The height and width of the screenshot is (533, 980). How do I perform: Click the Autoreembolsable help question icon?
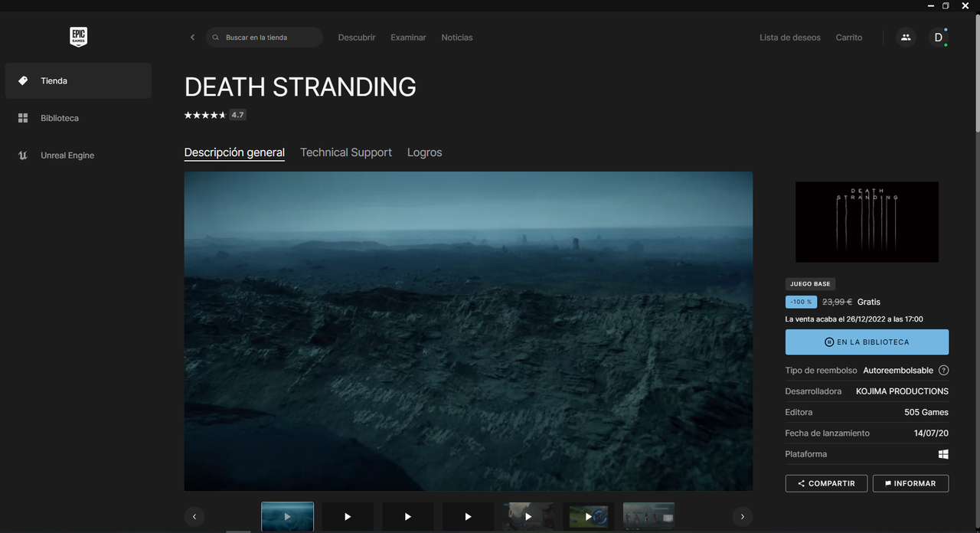pos(943,371)
